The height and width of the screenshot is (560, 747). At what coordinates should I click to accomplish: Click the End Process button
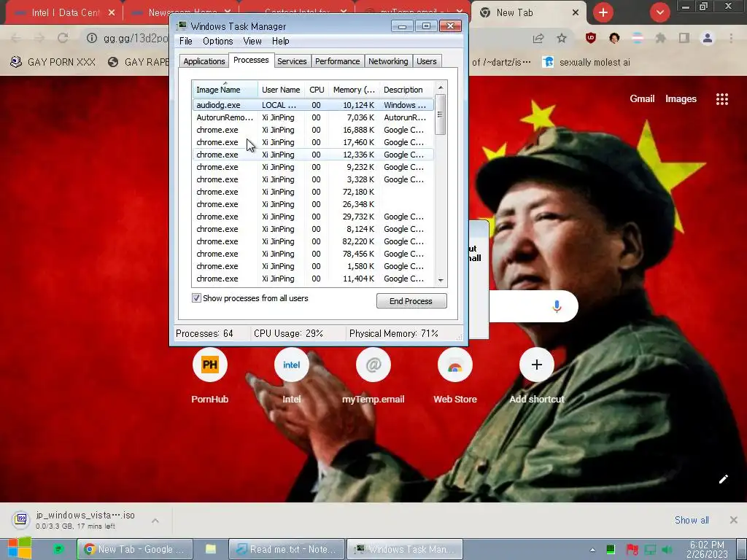pyautogui.click(x=411, y=301)
